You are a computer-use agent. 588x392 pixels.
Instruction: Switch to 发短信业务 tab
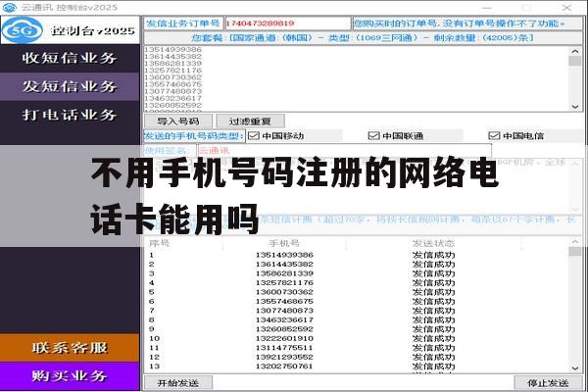tap(70, 86)
